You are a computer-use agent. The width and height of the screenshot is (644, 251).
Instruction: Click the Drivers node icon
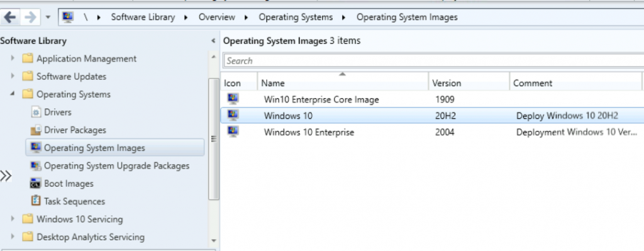tap(36, 112)
